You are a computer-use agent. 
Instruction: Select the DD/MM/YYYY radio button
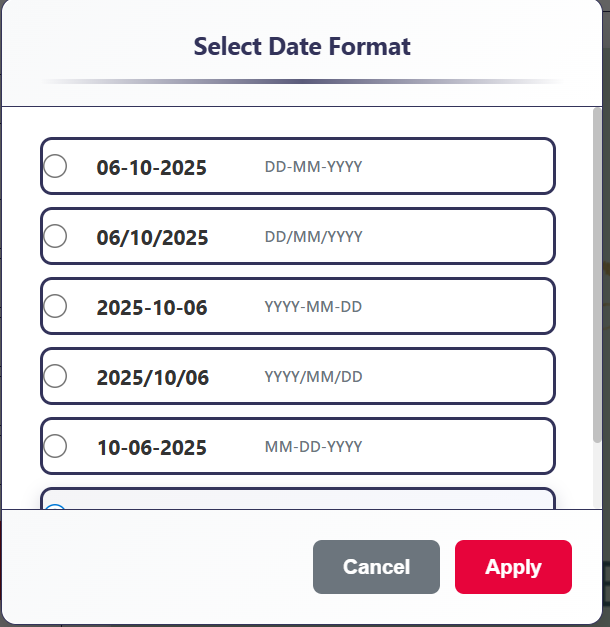click(x=56, y=236)
